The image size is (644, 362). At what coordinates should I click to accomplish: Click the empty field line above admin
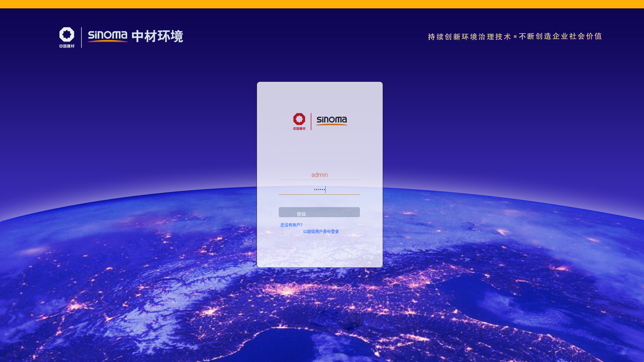click(x=319, y=149)
